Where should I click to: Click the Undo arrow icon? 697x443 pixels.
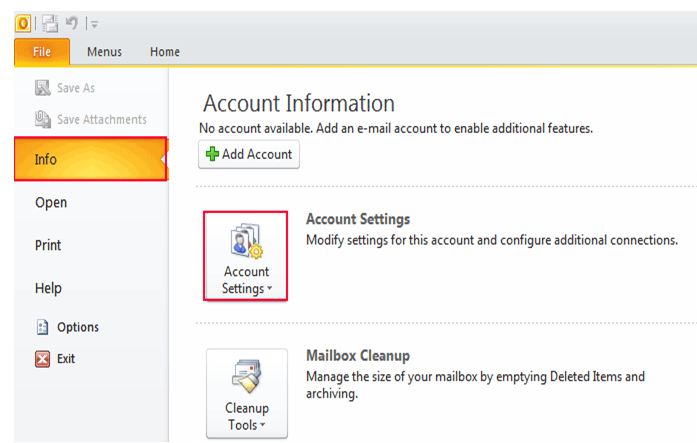click(x=71, y=22)
